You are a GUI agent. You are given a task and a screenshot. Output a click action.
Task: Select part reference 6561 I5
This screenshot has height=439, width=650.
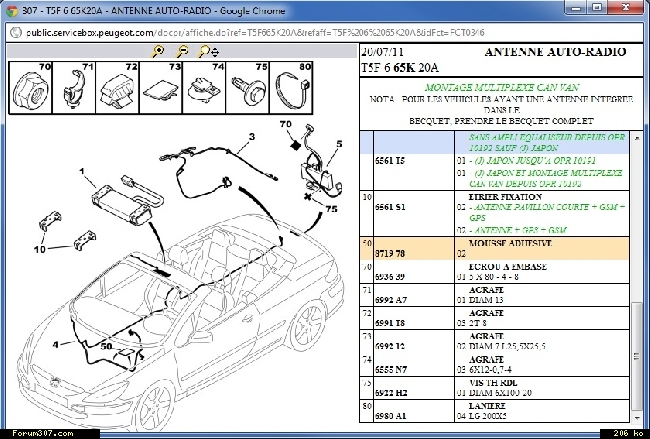tap(390, 161)
